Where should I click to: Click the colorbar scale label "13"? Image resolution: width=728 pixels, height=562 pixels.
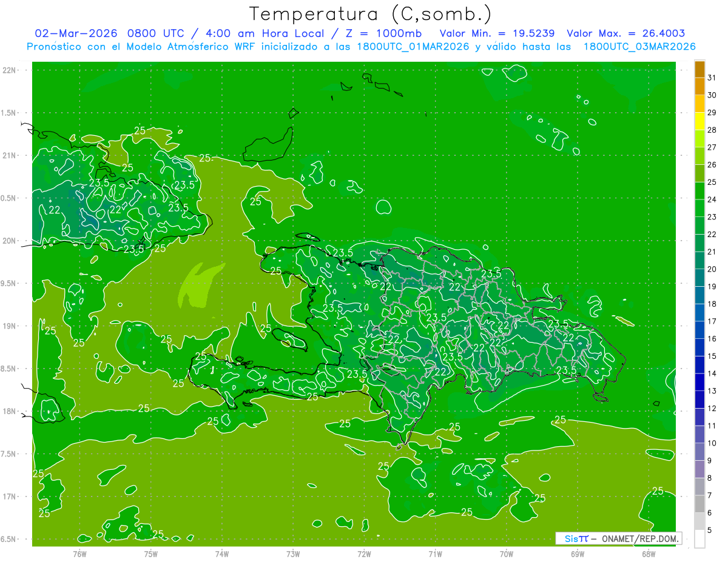712,391
